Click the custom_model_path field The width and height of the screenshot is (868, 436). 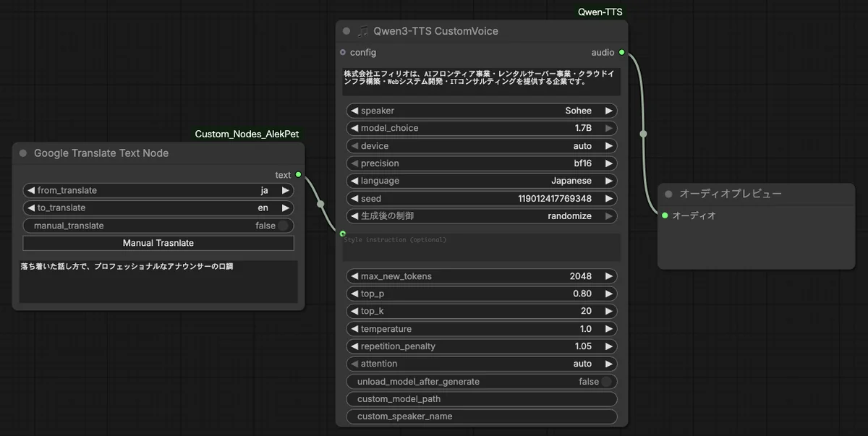point(482,399)
